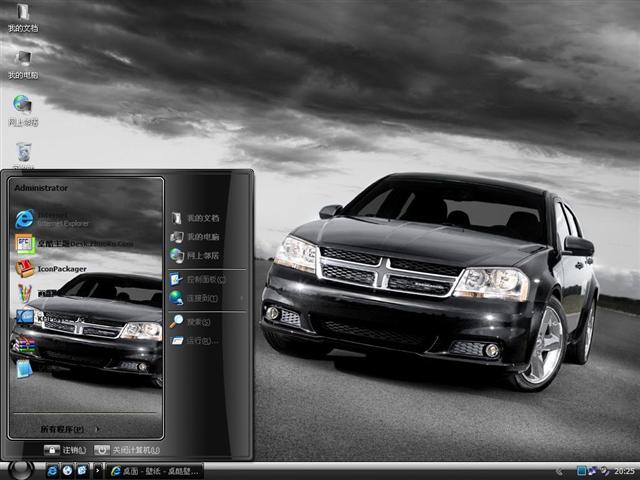640x480 pixels.
Task: Open 我的文档 desktop icon
Action: click(x=22, y=17)
